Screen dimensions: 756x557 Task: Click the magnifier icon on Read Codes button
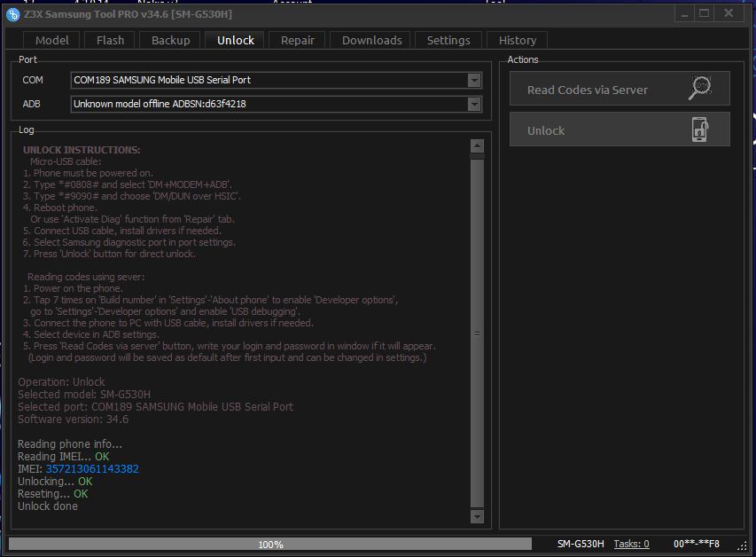click(x=700, y=88)
